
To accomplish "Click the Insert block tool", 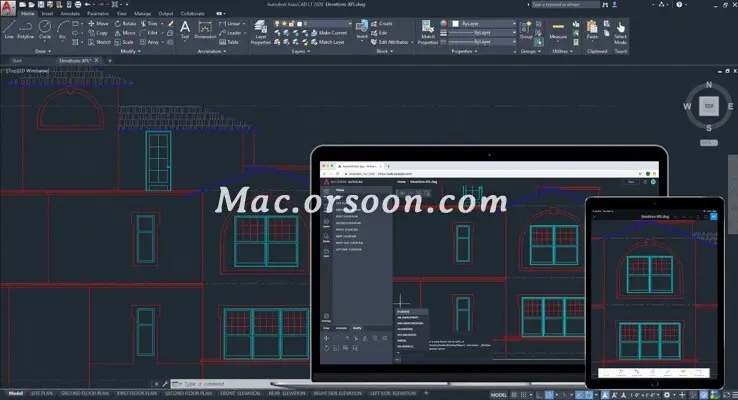I will point(362,30).
